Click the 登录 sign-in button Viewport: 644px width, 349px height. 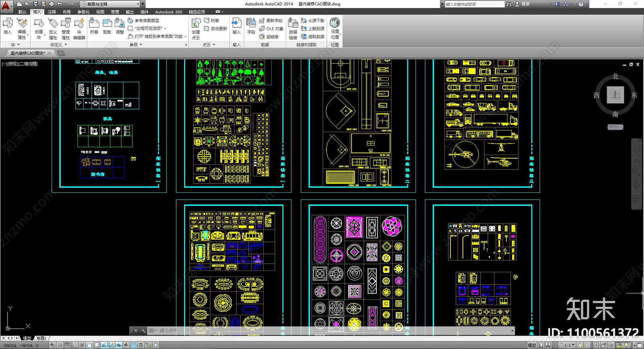point(522,4)
